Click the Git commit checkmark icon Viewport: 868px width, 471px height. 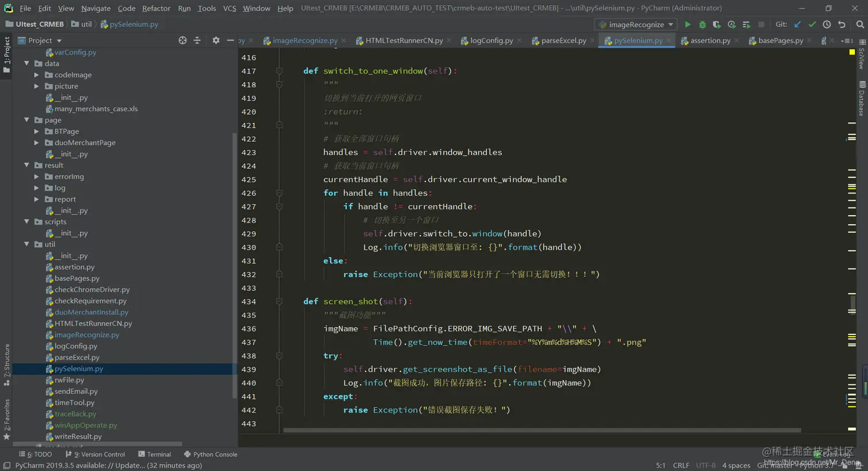[812, 25]
